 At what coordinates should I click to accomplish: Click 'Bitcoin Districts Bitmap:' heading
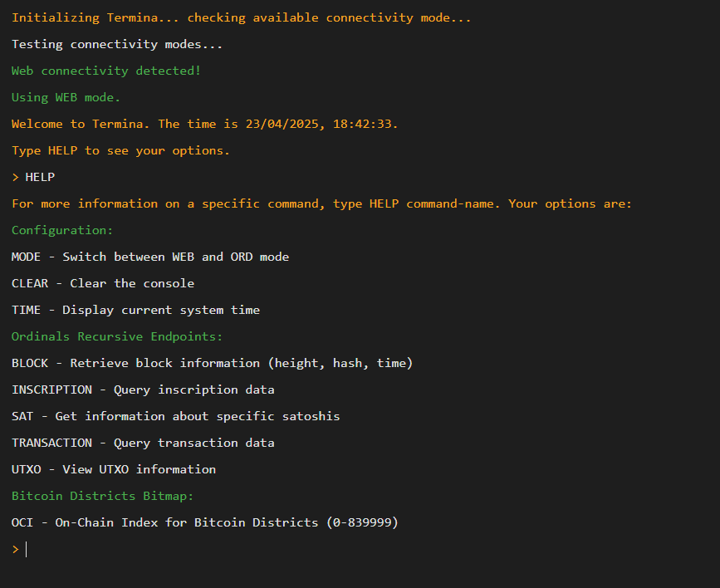click(x=102, y=496)
